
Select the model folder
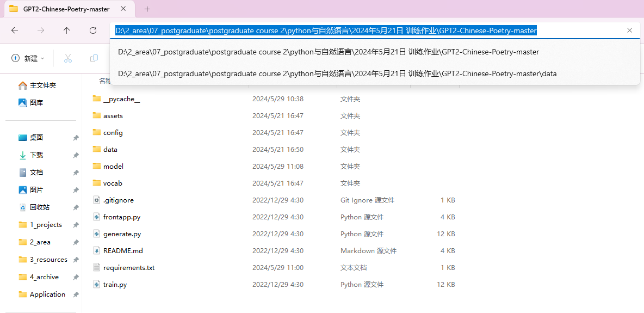(x=113, y=167)
